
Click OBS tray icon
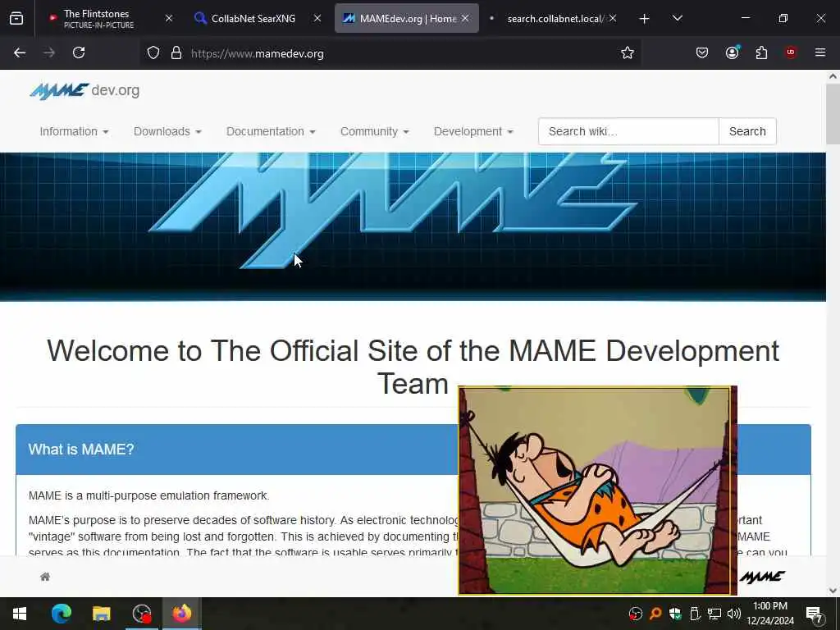[x=636, y=614]
